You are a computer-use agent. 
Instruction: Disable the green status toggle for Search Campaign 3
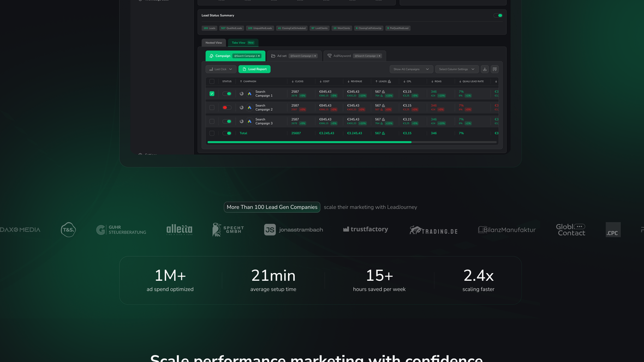click(x=226, y=120)
